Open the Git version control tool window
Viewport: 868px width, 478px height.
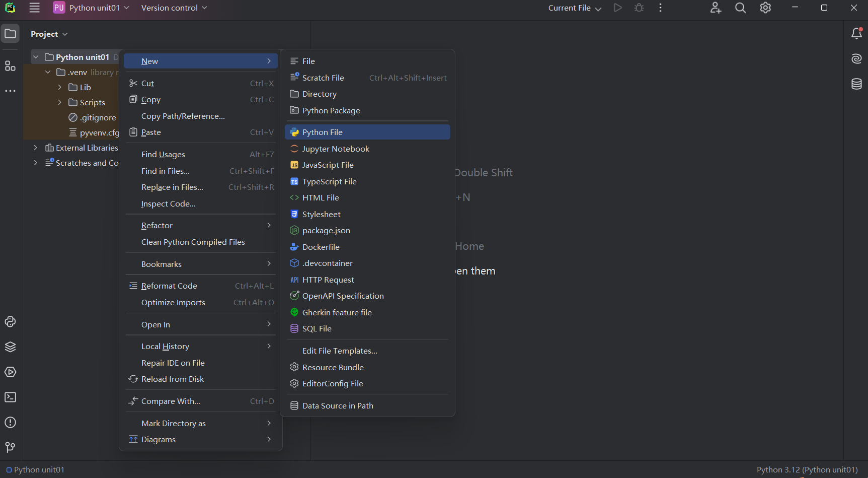click(x=10, y=447)
